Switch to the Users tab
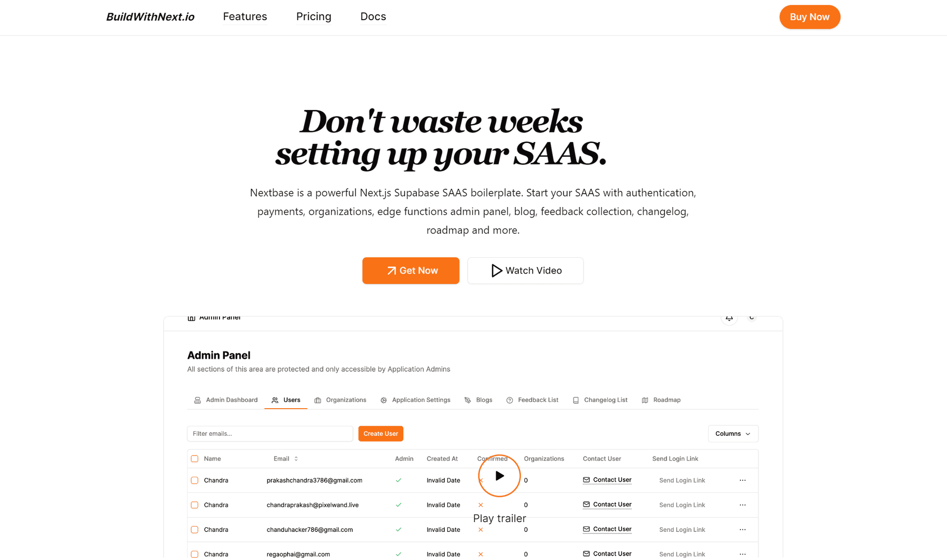This screenshot has width=947, height=560. [x=286, y=399]
